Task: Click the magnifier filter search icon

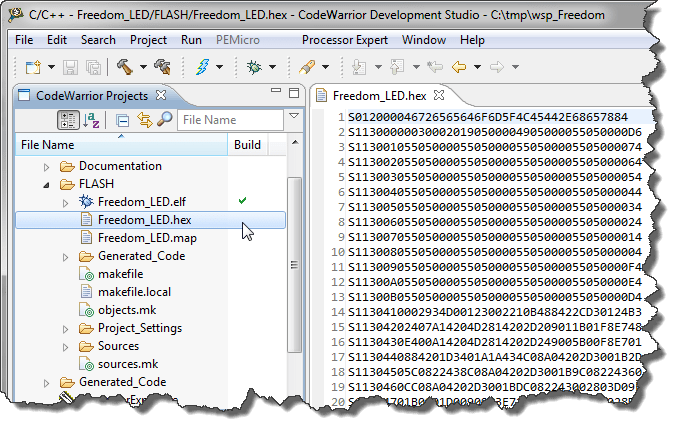Action: (x=165, y=119)
